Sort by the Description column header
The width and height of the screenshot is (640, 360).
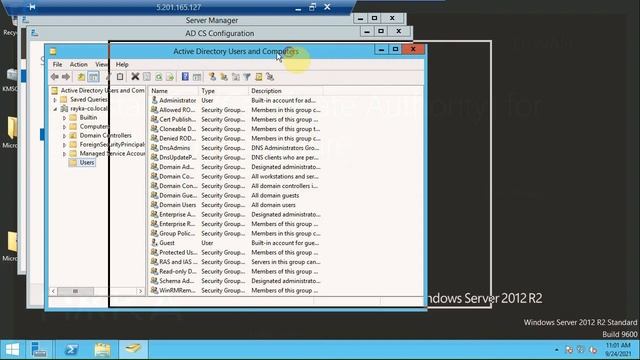pos(286,91)
